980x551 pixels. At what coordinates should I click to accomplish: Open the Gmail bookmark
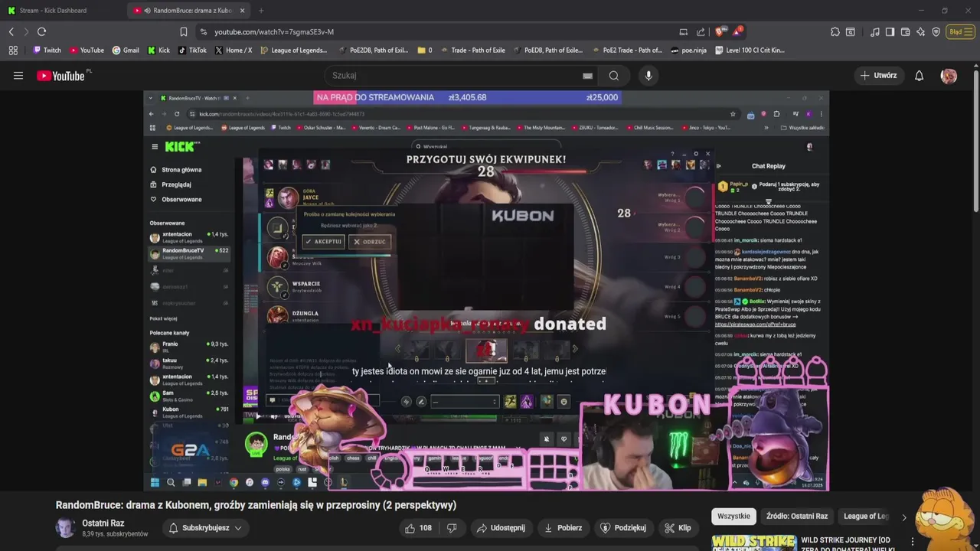click(126, 51)
